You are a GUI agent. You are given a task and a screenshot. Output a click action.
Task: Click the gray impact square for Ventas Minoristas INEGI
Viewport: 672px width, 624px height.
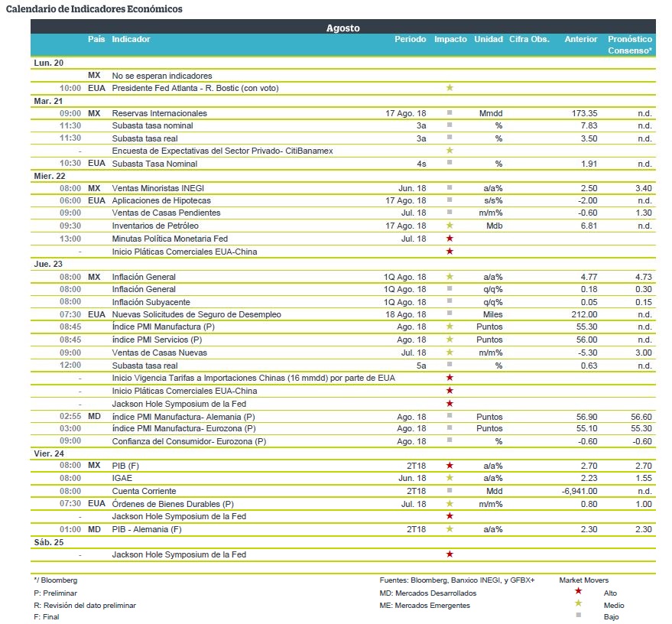[x=450, y=187]
